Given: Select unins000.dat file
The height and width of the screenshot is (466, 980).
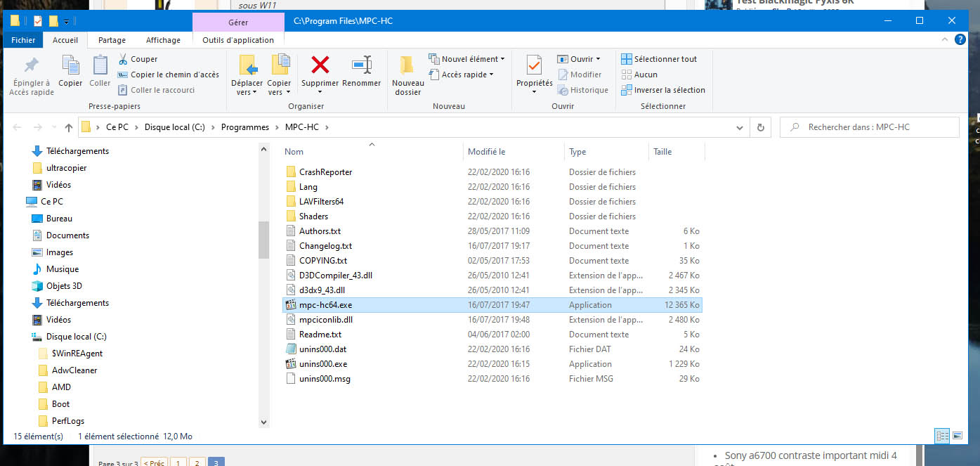Looking at the screenshot, I should coord(322,349).
